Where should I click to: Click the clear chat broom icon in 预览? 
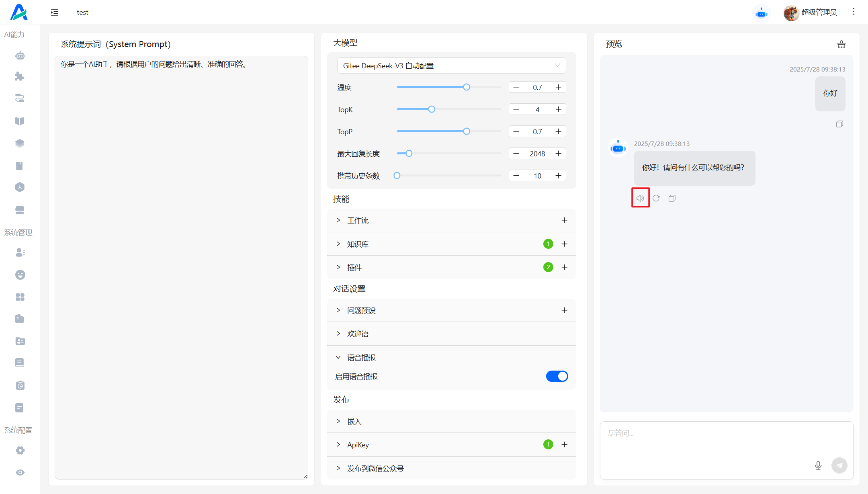[x=841, y=45]
